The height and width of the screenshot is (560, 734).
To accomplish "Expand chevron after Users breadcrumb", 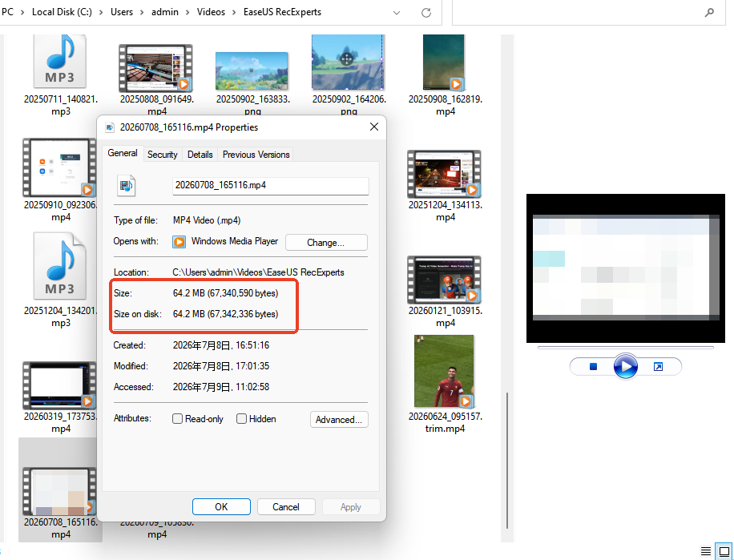I will click(143, 13).
